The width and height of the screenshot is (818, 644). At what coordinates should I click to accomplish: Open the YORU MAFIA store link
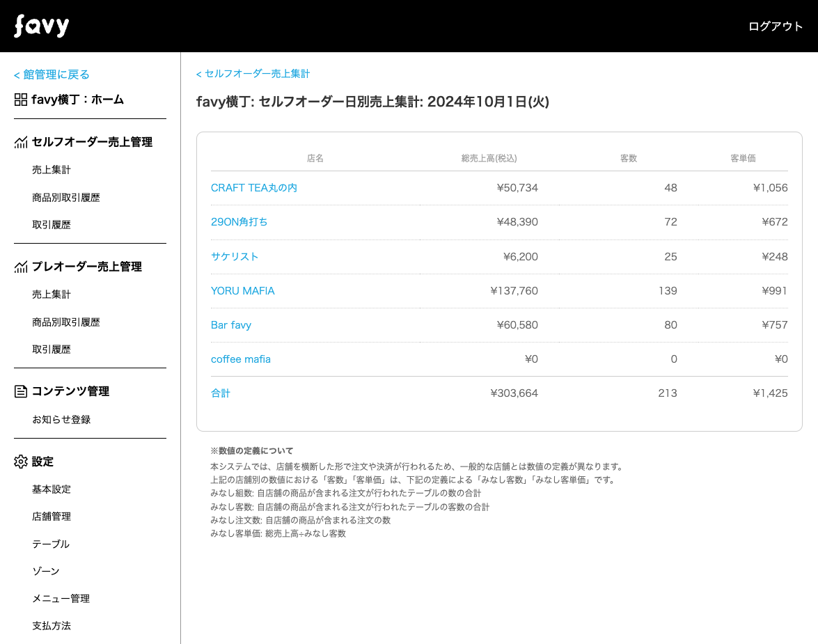coord(242,291)
